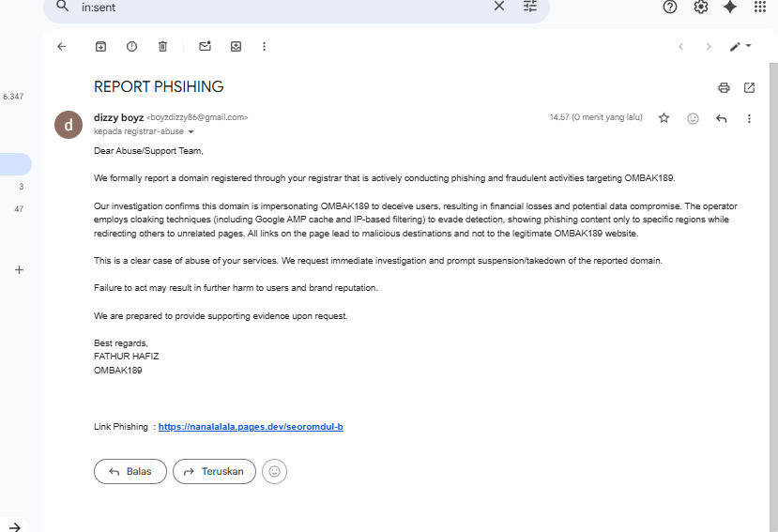
Task: Print the REPORT PHSIHING email
Action: coord(724,87)
